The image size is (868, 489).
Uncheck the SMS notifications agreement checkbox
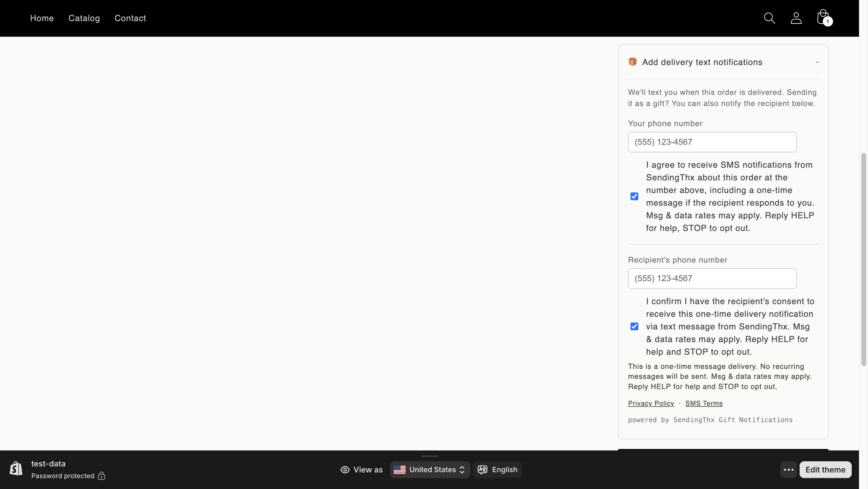[634, 196]
